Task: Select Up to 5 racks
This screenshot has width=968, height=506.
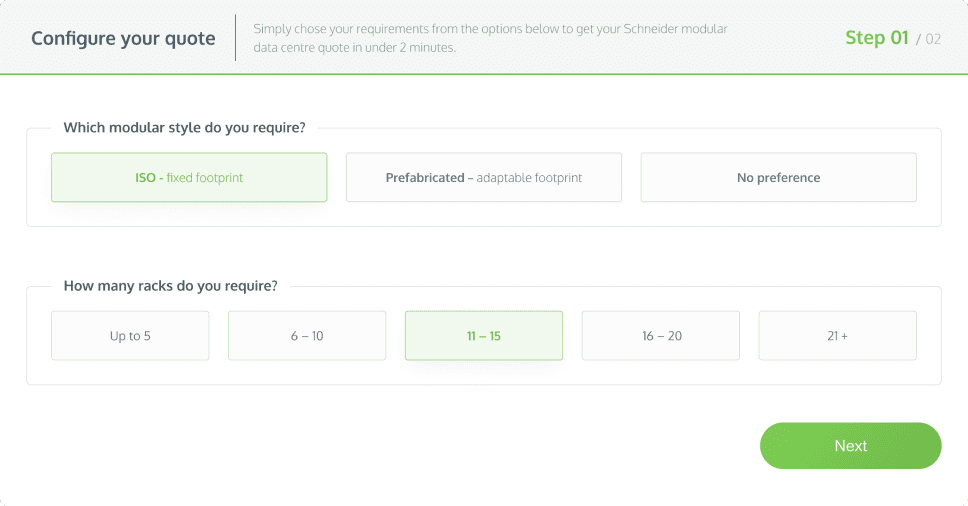Action: coord(130,336)
